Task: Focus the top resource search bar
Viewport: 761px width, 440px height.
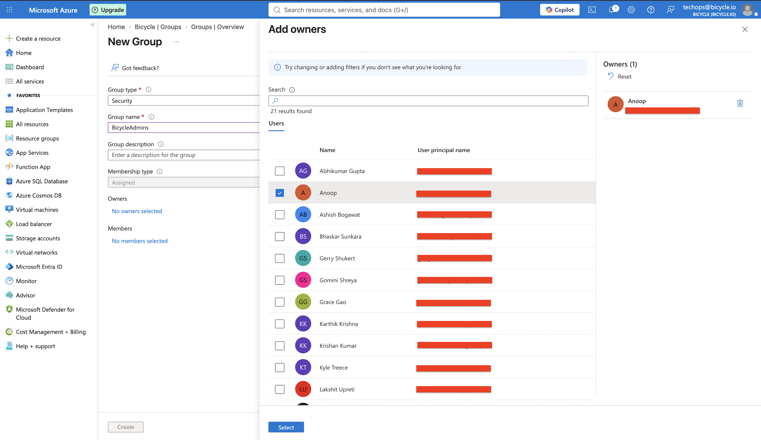Action: [384, 10]
